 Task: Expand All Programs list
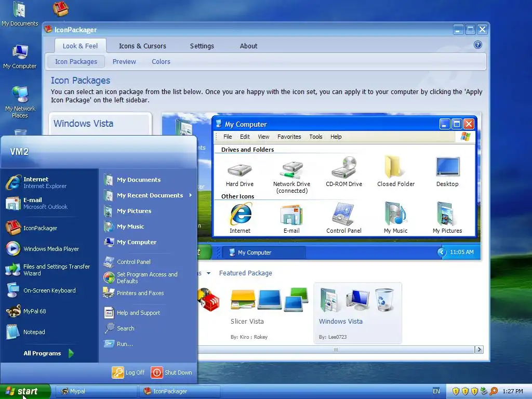point(48,353)
